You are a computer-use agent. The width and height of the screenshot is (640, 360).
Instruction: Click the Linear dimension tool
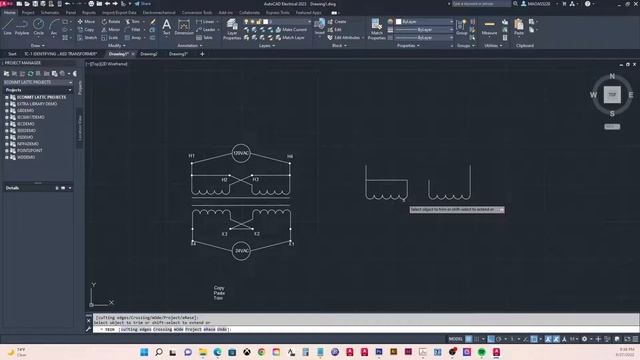pyautogui.click(x=205, y=22)
